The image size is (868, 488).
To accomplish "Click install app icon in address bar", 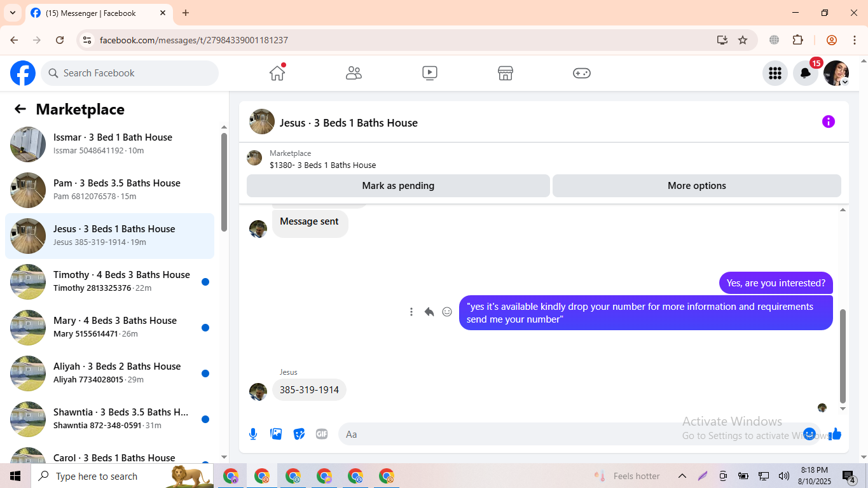I will point(722,40).
